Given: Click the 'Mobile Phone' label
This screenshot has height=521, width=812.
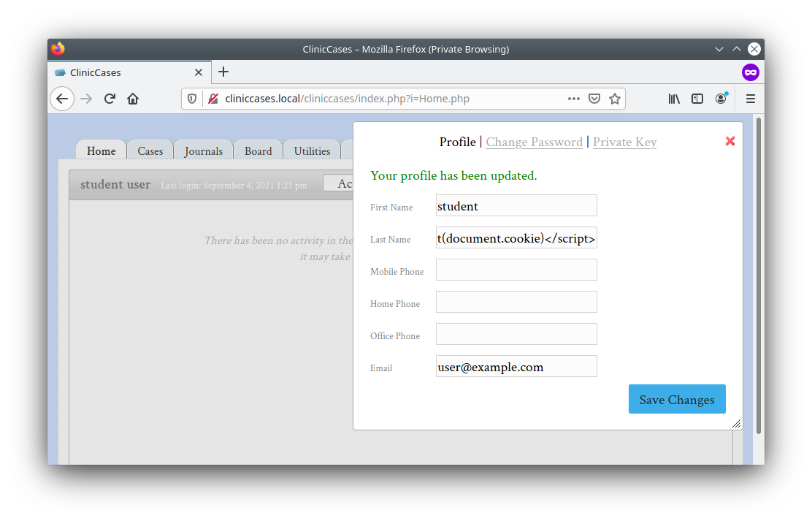Looking at the screenshot, I should (x=397, y=272).
